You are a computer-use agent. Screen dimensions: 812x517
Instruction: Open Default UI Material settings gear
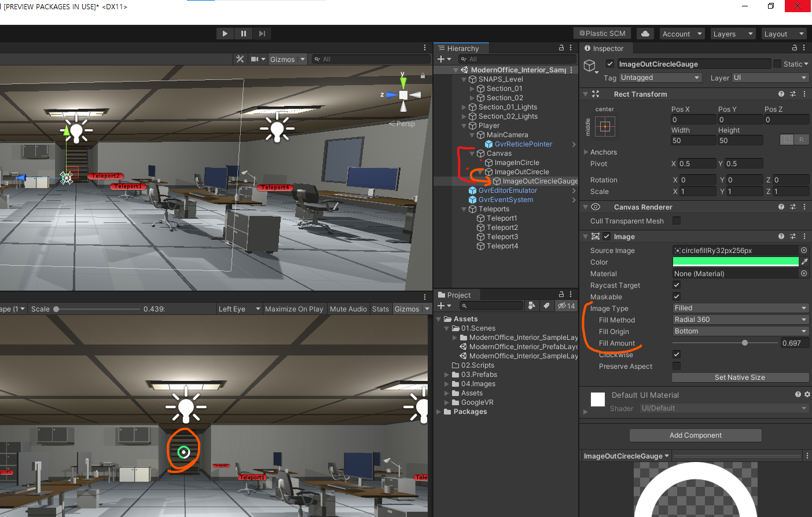pyautogui.click(x=807, y=394)
